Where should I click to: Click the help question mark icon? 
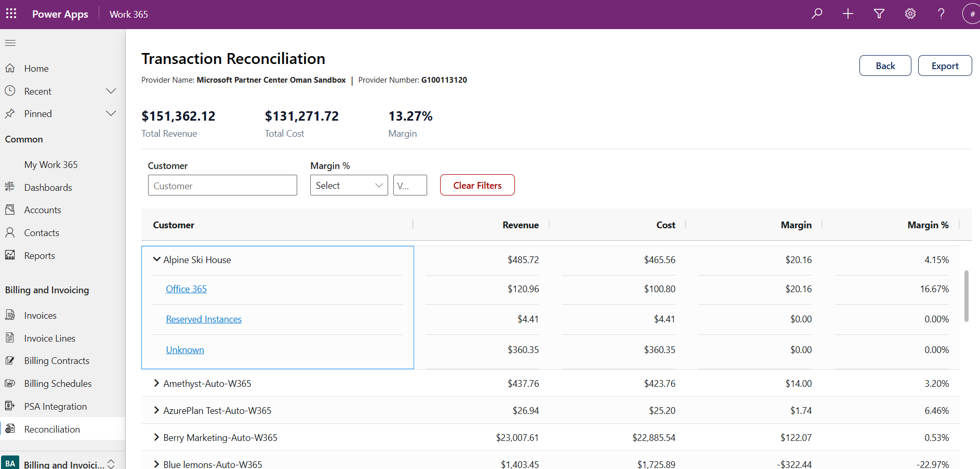click(941, 14)
